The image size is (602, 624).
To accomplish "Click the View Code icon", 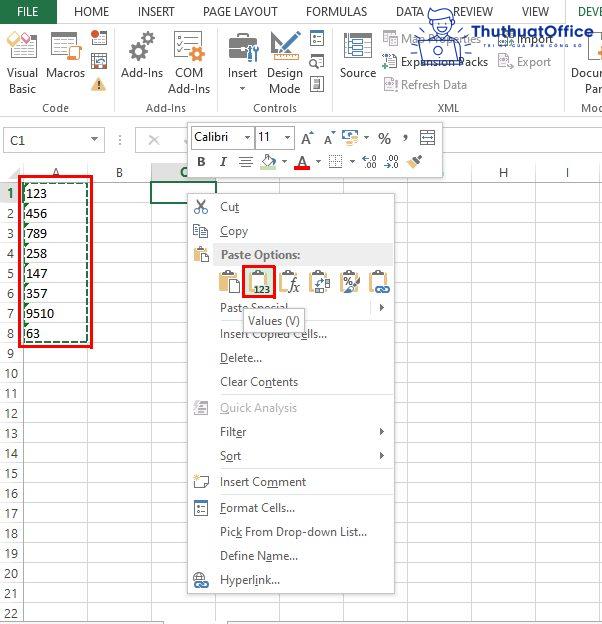I will pyautogui.click(x=317, y=61).
